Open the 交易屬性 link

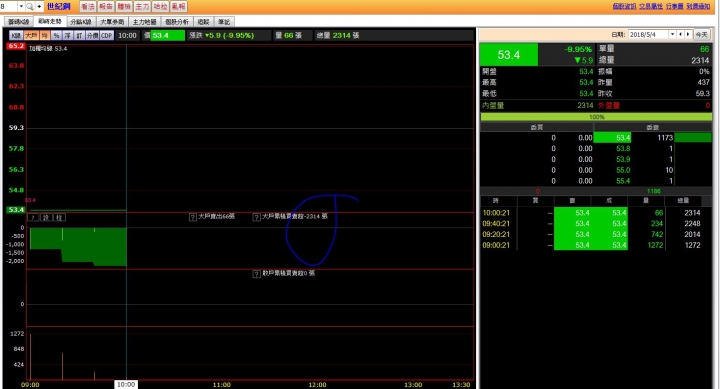(x=651, y=6)
